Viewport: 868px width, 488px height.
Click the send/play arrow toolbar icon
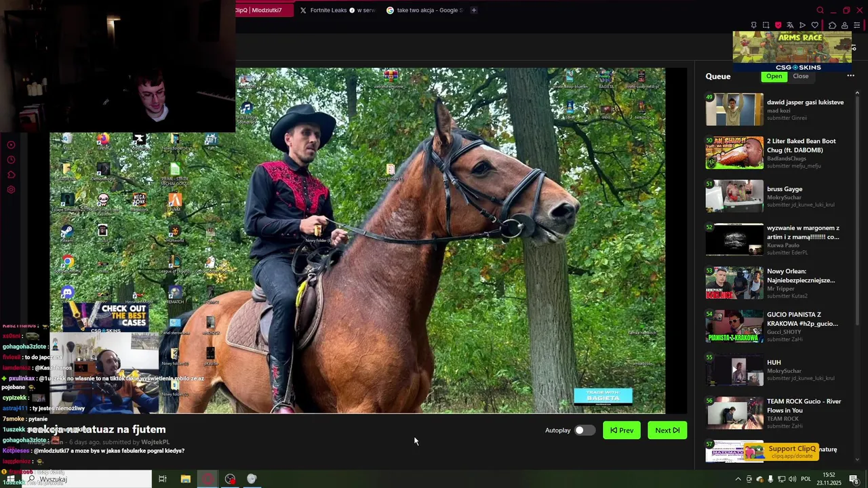(x=802, y=25)
